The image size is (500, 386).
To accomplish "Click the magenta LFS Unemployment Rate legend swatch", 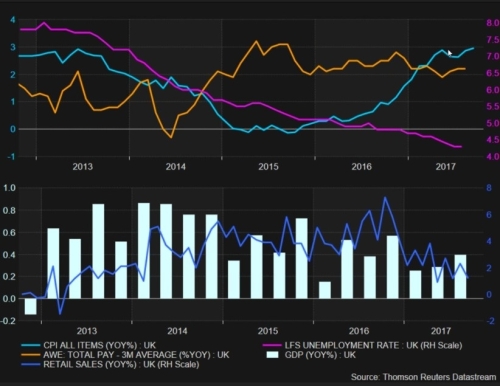I will coord(272,346).
